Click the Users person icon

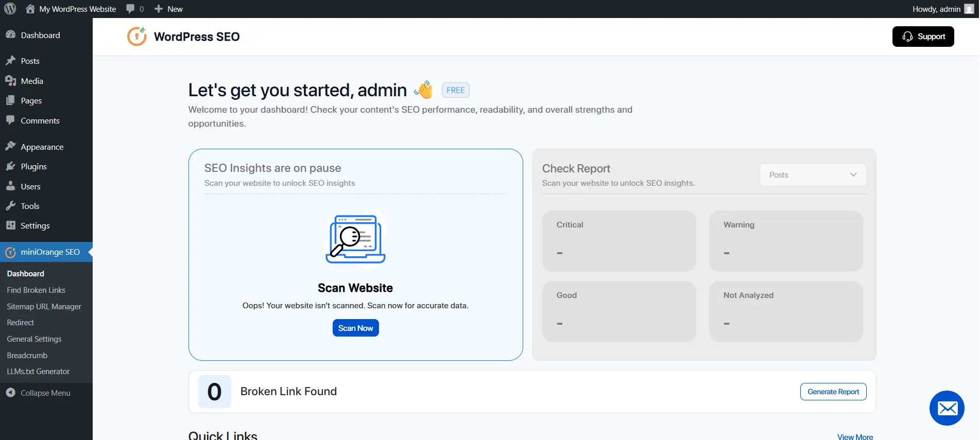click(11, 186)
